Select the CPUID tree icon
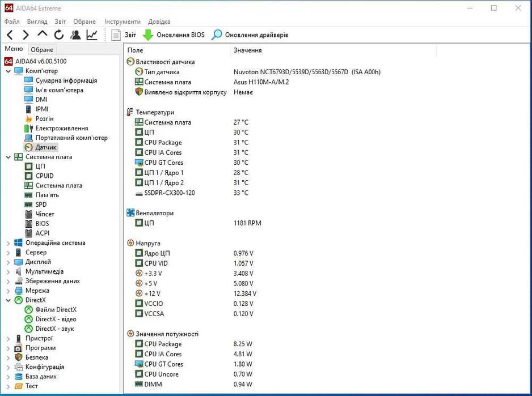The width and height of the screenshot is (532, 396). click(x=29, y=176)
